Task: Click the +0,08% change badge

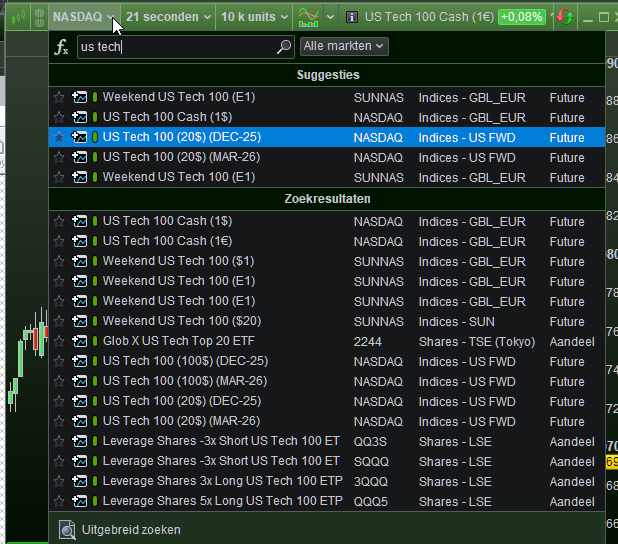Action: click(x=521, y=17)
